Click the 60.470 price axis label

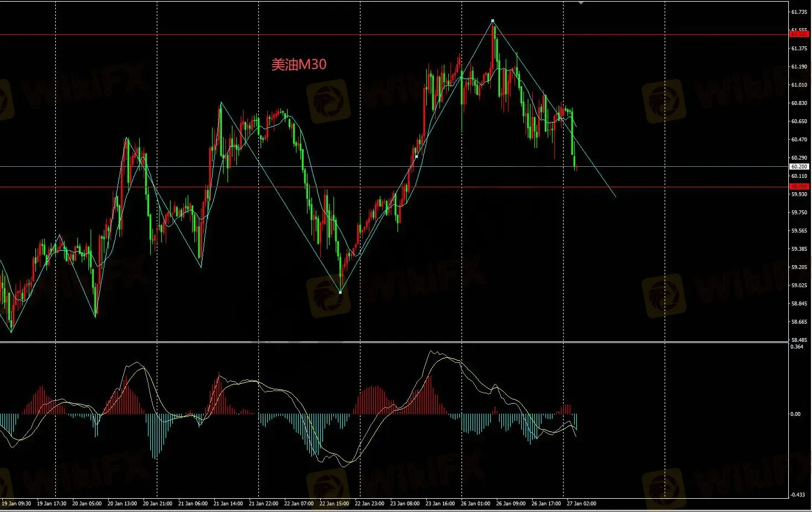799,140
